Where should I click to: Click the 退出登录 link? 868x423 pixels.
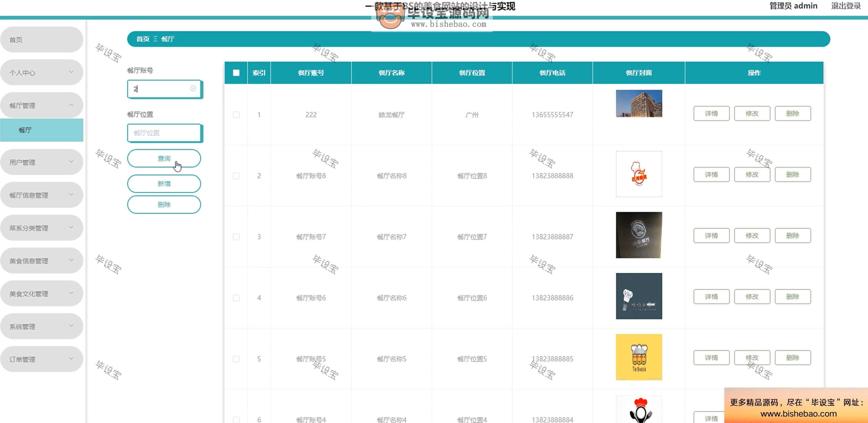point(845,6)
